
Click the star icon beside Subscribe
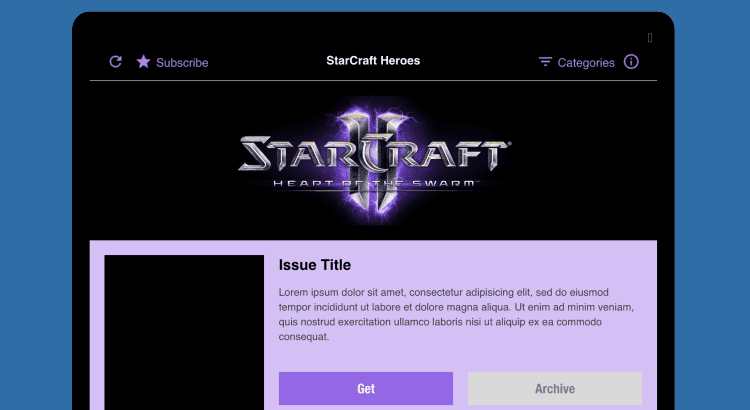click(x=143, y=62)
